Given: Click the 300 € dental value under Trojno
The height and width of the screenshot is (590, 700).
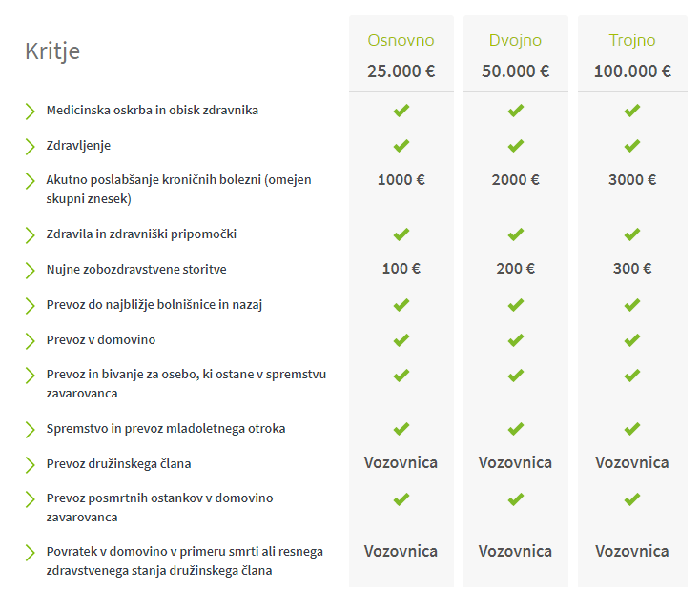Looking at the screenshot, I should pyautogui.click(x=632, y=269).
